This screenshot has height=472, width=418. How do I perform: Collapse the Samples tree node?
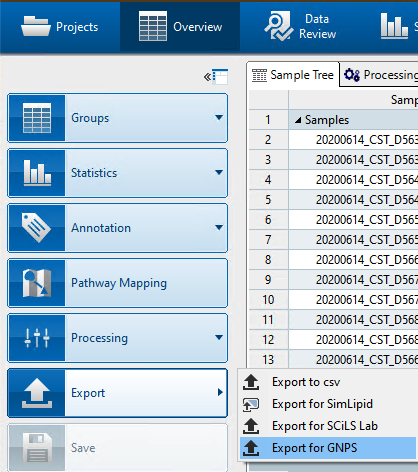pyautogui.click(x=298, y=120)
